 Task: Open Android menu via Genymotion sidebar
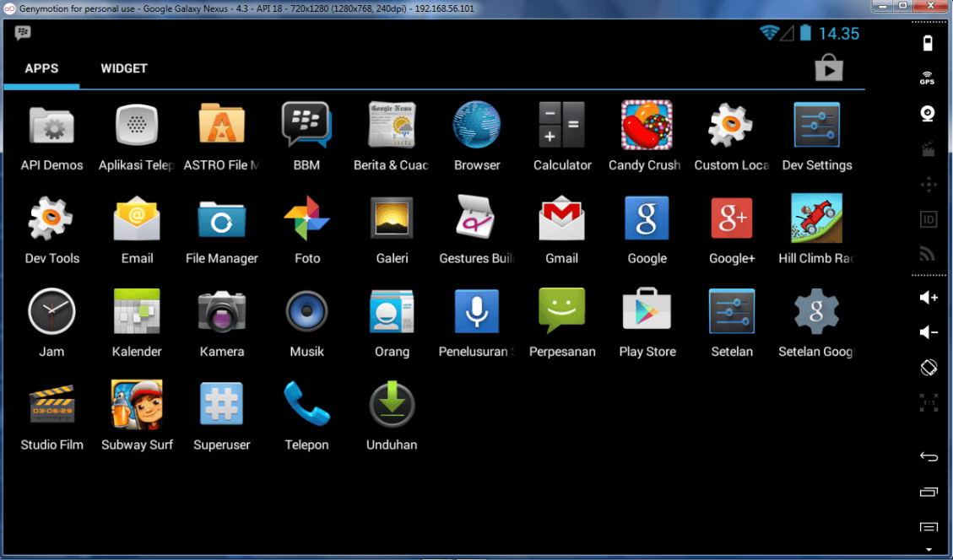point(929,527)
